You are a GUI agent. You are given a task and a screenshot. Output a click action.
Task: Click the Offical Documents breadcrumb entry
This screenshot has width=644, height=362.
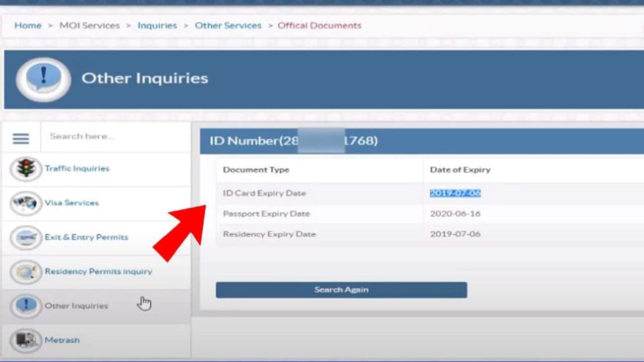point(319,25)
